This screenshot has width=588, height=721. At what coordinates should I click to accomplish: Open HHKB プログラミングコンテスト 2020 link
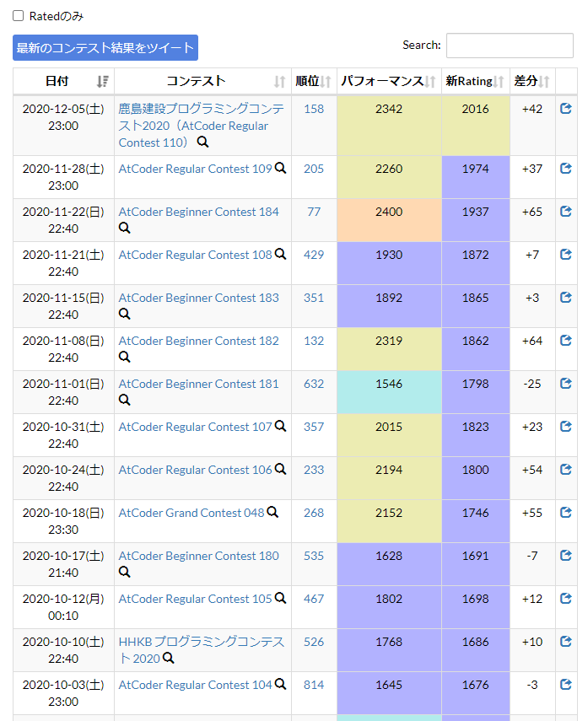click(x=201, y=649)
